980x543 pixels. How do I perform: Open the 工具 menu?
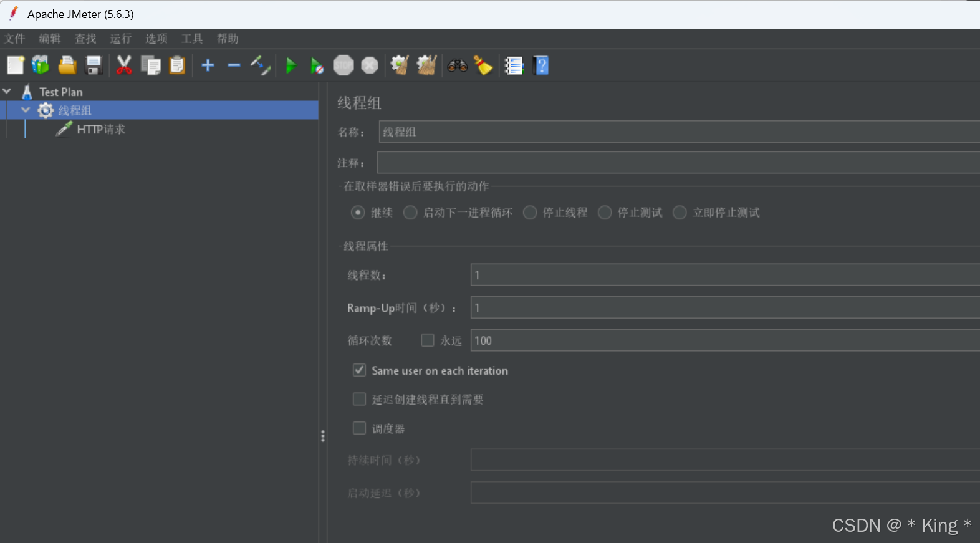pyautogui.click(x=192, y=39)
